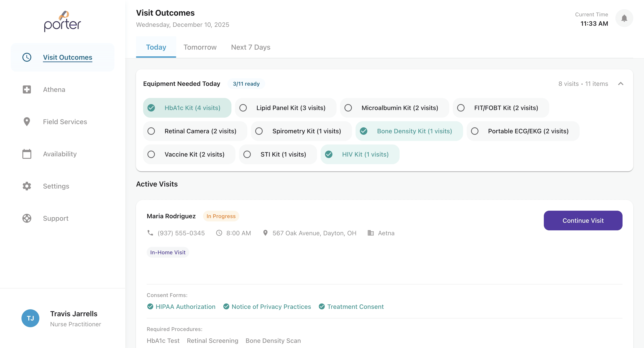Click the Availability calendar icon
Image resolution: width=644 pixels, height=348 pixels.
coord(27,154)
